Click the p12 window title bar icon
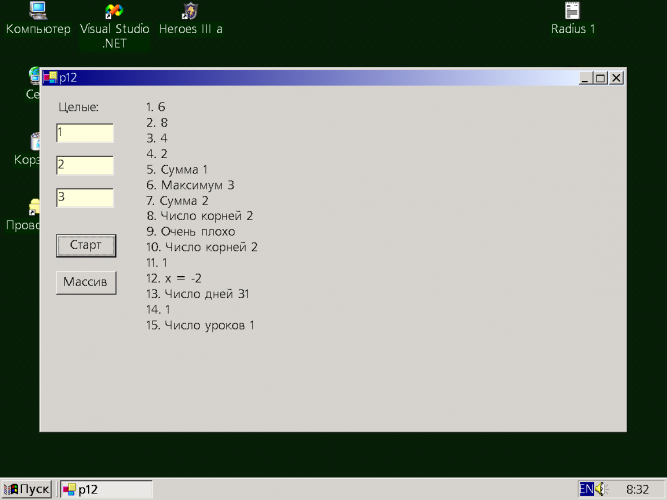 coord(50,78)
